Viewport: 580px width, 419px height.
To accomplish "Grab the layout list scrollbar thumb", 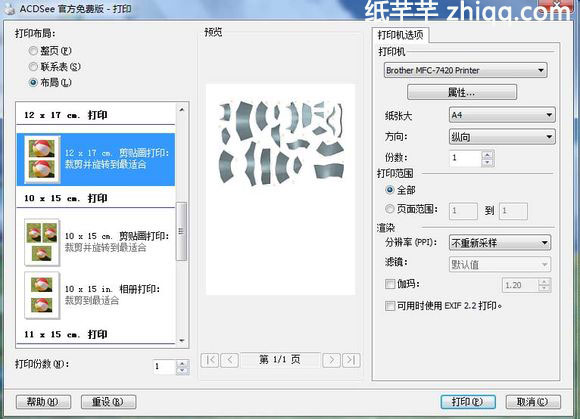I will click(x=181, y=232).
